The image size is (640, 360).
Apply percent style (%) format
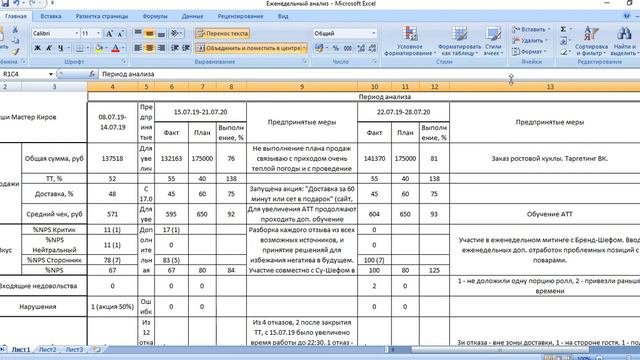pos(336,48)
